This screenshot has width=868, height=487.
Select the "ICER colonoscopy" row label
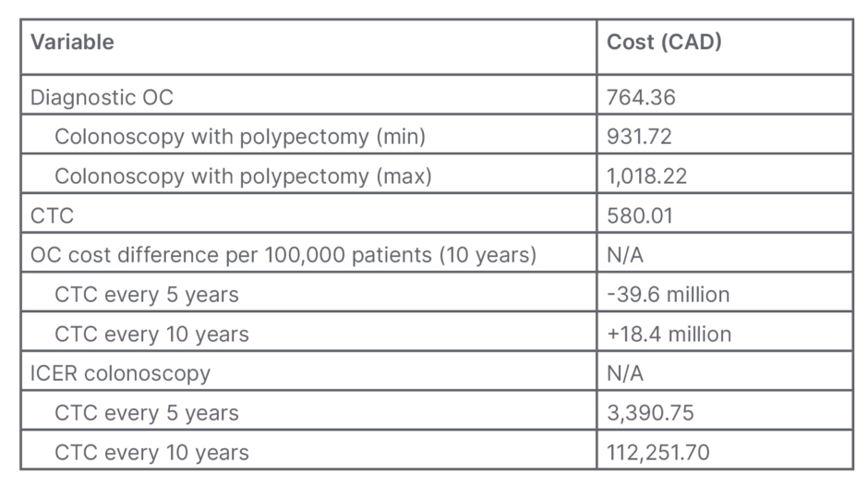pos(120,373)
